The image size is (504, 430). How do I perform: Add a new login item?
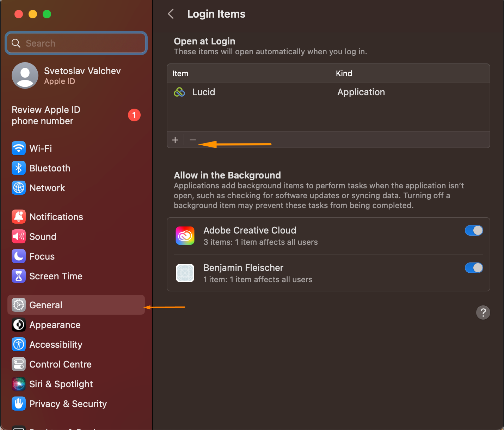(x=175, y=140)
